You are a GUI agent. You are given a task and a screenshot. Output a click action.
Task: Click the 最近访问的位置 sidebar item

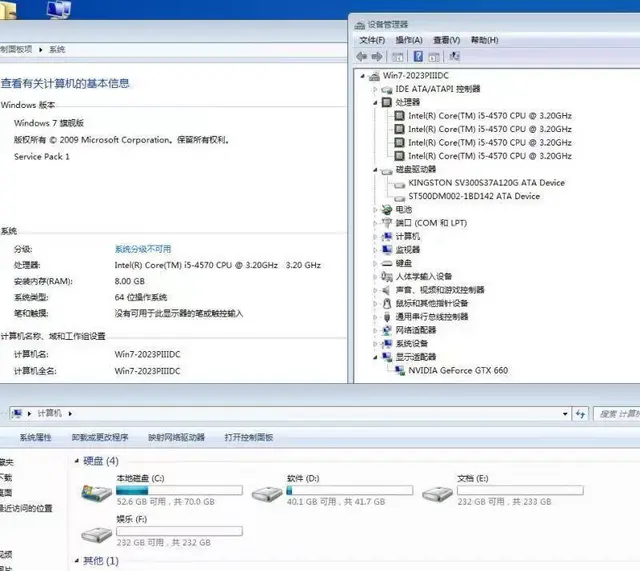point(26,509)
